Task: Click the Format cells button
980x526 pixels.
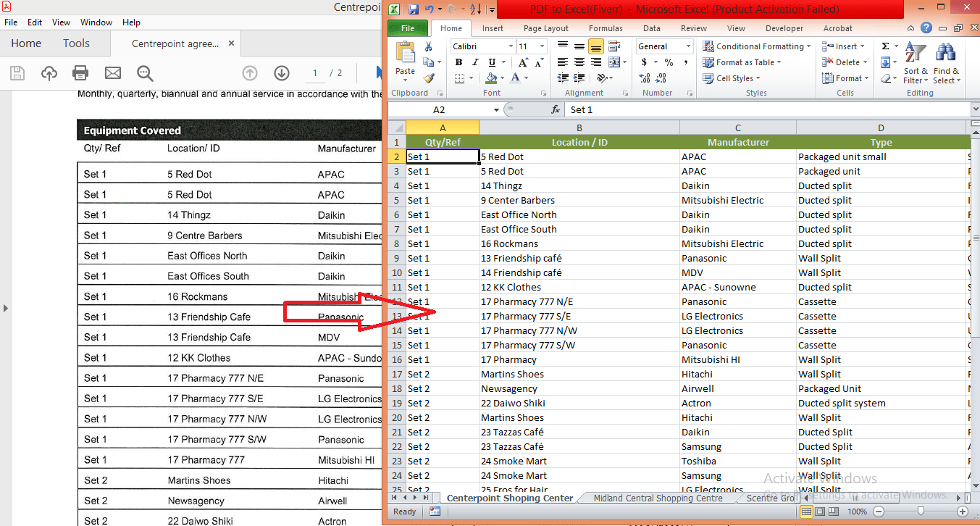Action: [x=845, y=78]
